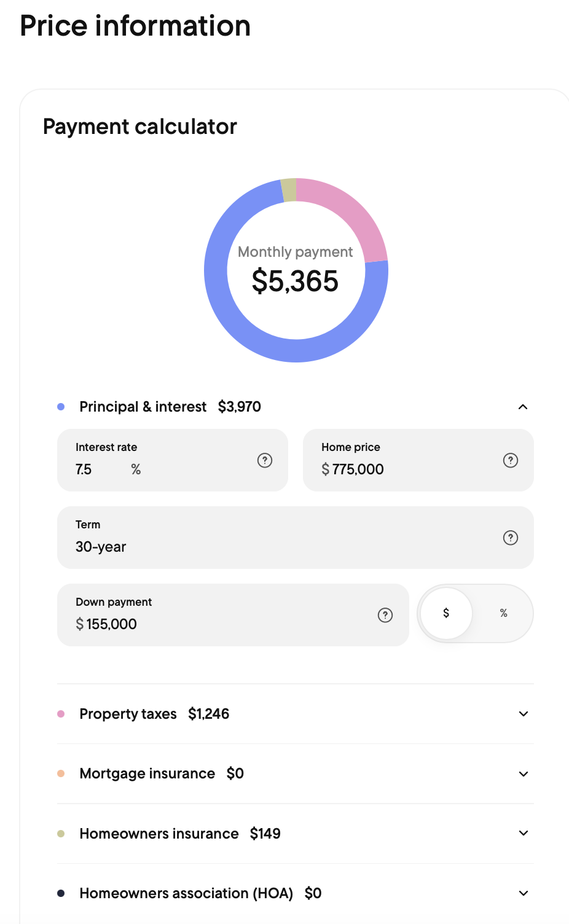Click the monthly payment $5,365 total

click(x=296, y=281)
